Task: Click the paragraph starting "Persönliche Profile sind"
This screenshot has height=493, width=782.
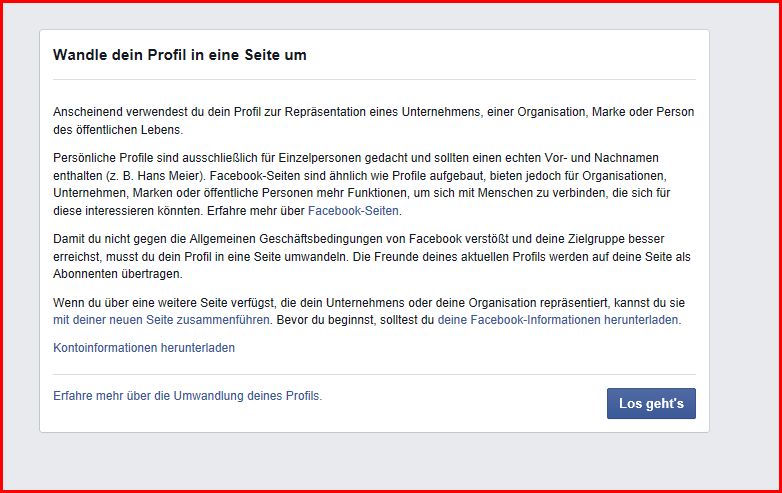Action: point(373,184)
